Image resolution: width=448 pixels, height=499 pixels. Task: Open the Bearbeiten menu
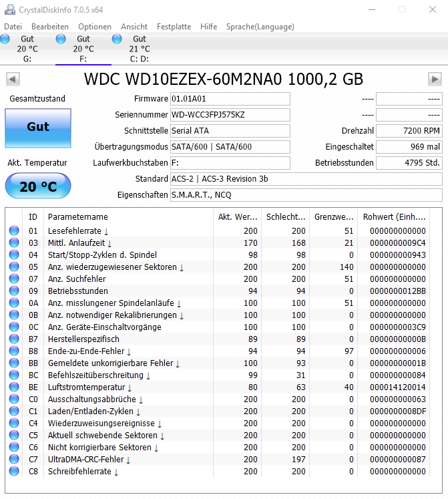click(x=50, y=27)
